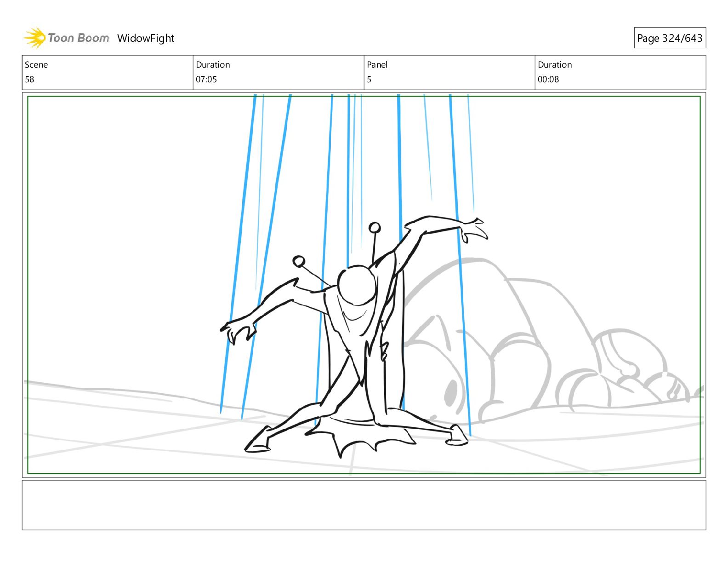The height and width of the screenshot is (563, 728).
Task: Click the Toon Boom text wordmark
Action: pos(79,38)
